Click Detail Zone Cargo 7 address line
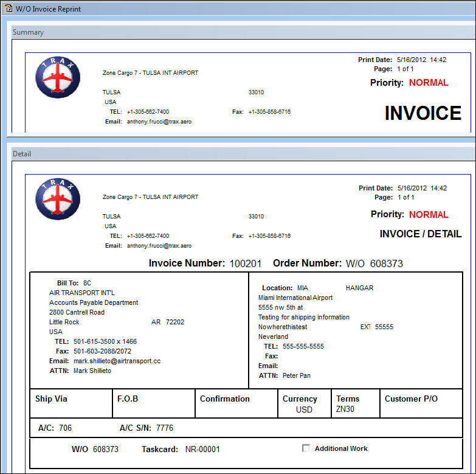The height and width of the screenshot is (474, 476). 150,197
